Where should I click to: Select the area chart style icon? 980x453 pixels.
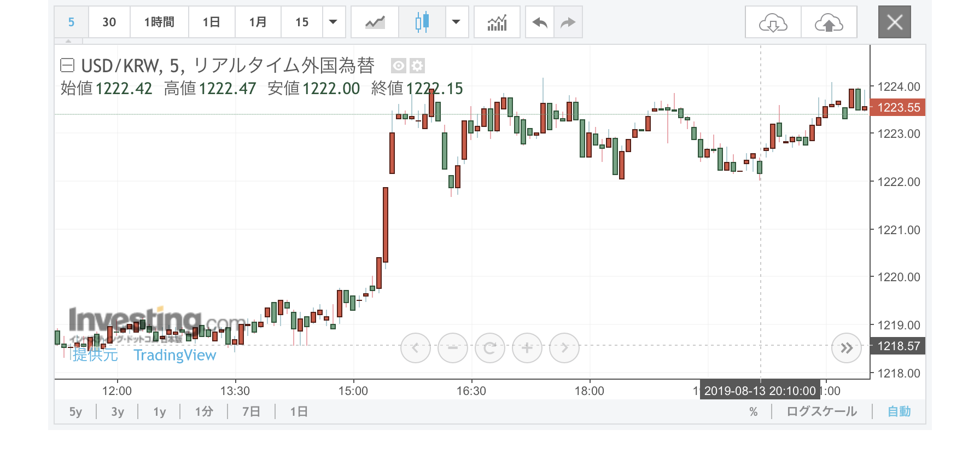pos(375,22)
